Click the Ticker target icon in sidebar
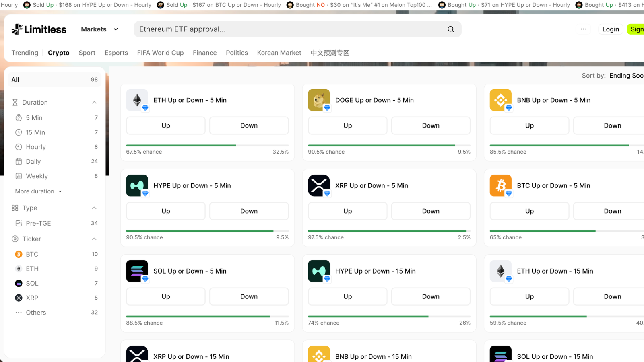Viewport: 644px width, 362px height. [x=15, y=239]
